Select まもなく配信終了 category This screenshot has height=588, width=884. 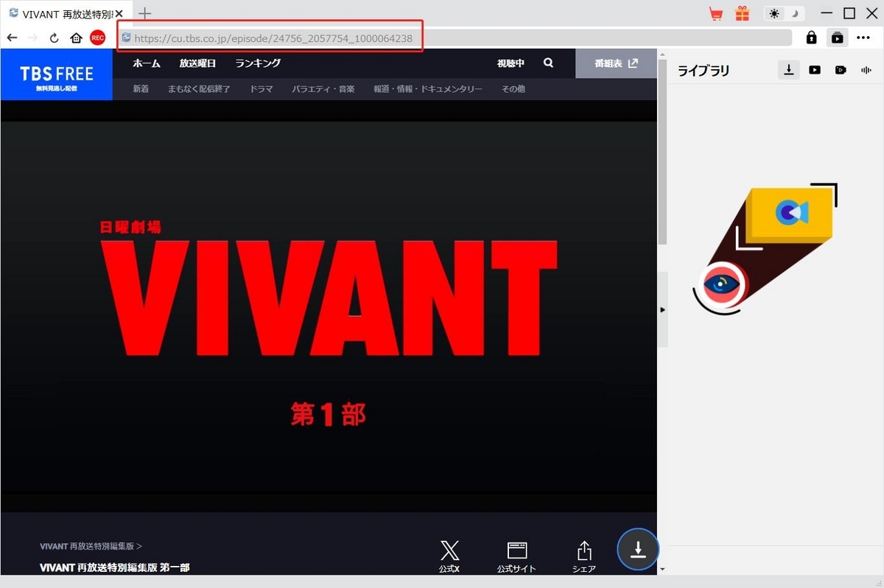199,89
